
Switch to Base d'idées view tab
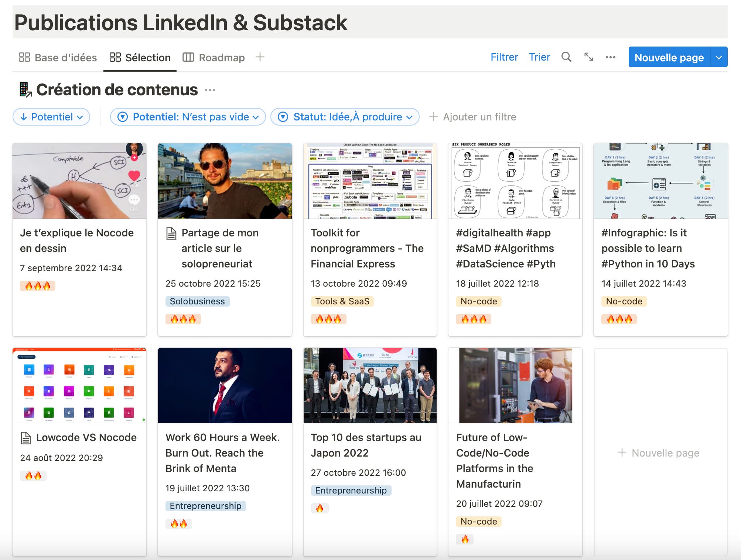[58, 58]
